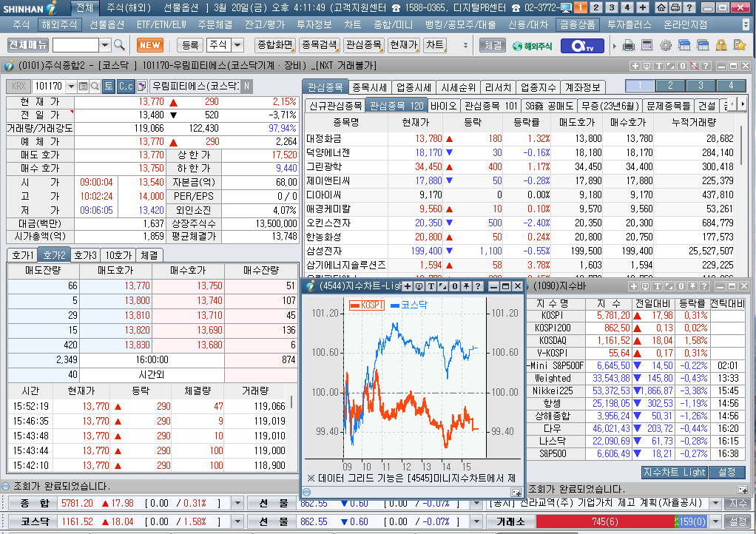Click the 설정 button in 지수바 window
The image size is (756, 534).
[726, 473]
